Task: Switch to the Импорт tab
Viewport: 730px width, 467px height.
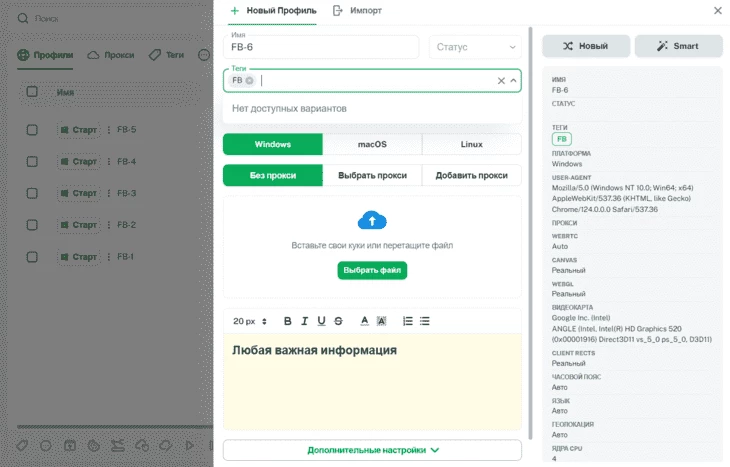Action: [x=358, y=11]
